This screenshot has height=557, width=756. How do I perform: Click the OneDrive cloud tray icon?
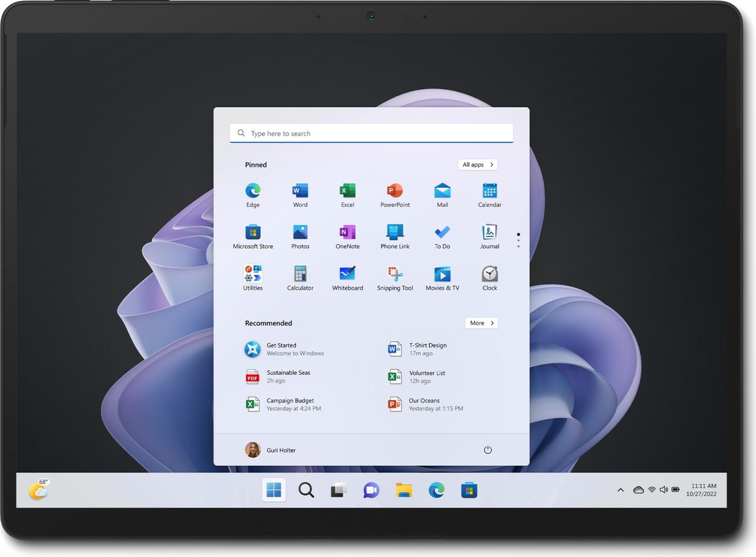coord(639,489)
